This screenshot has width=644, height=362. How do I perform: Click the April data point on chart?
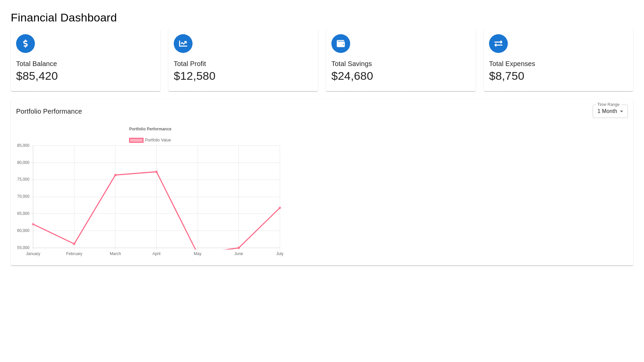(x=156, y=172)
